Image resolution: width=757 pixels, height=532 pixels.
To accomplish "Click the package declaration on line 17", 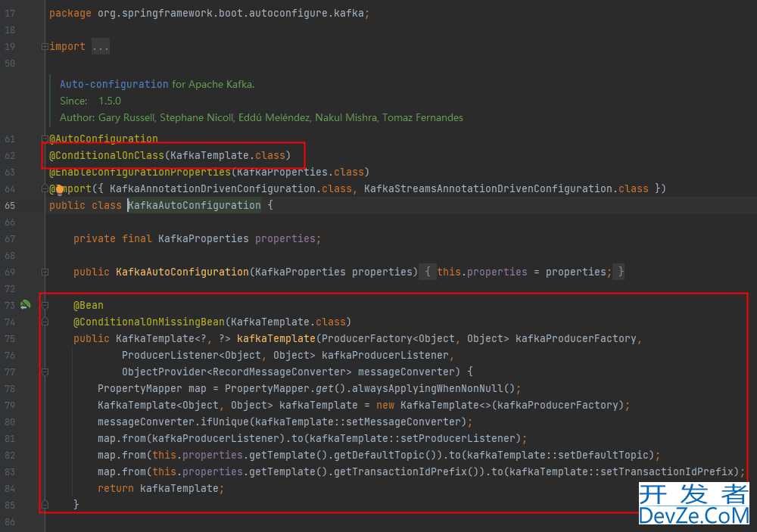I will 210,13.
